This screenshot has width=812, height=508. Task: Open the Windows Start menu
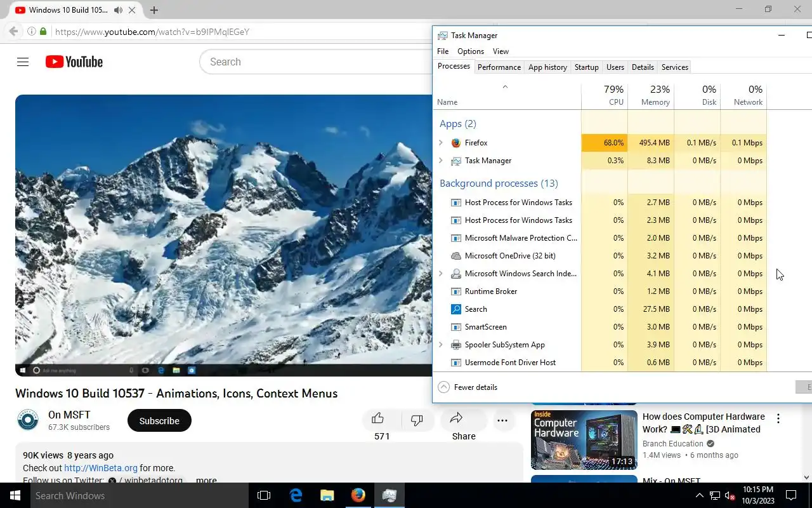[15, 495]
